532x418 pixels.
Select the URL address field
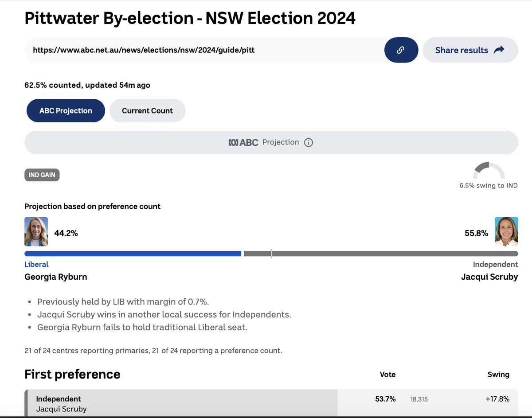177,50
